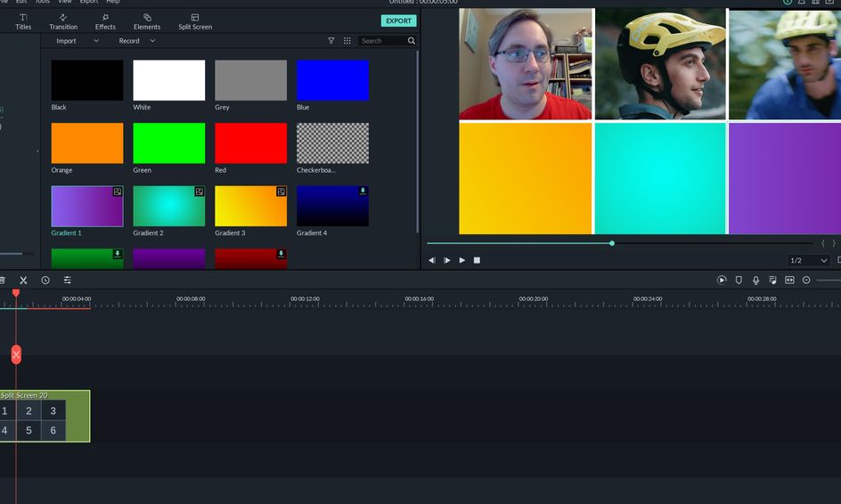Select the Green color sample

[x=169, y=143]
